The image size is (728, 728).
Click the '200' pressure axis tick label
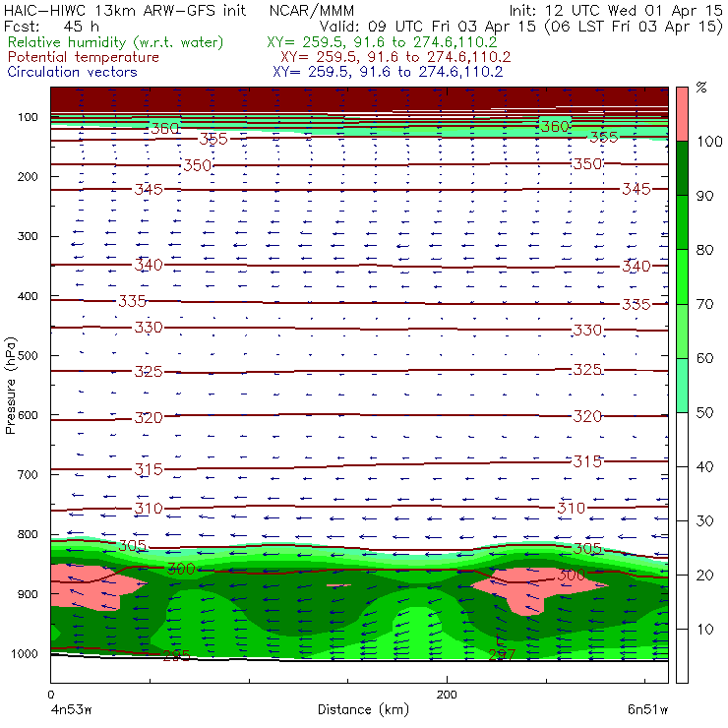[28, 176]
